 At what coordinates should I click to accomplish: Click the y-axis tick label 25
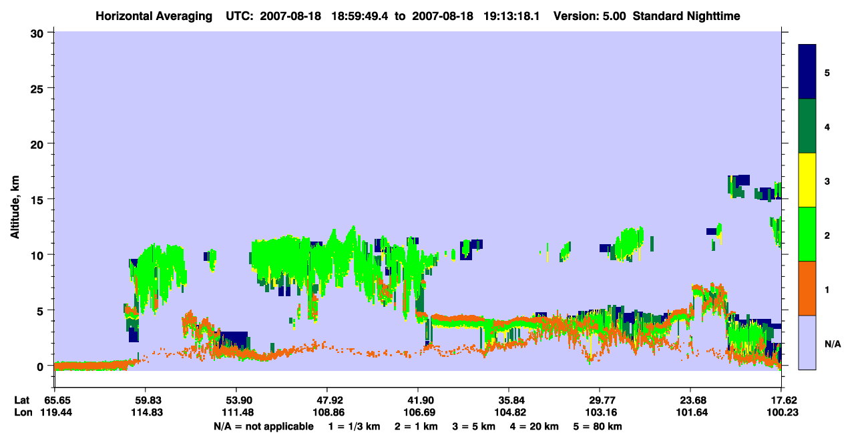tap(39, 88)
